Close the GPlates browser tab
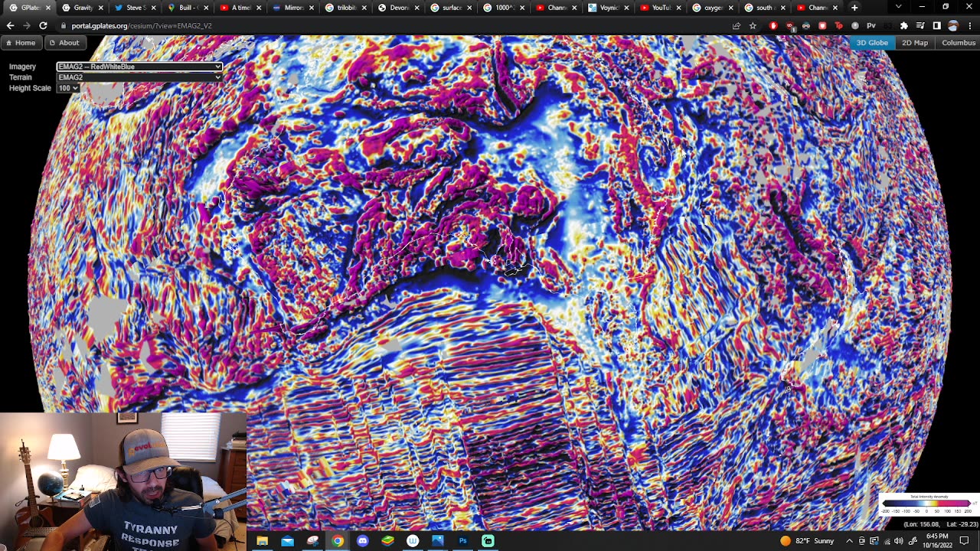 [x=47, y=8]
